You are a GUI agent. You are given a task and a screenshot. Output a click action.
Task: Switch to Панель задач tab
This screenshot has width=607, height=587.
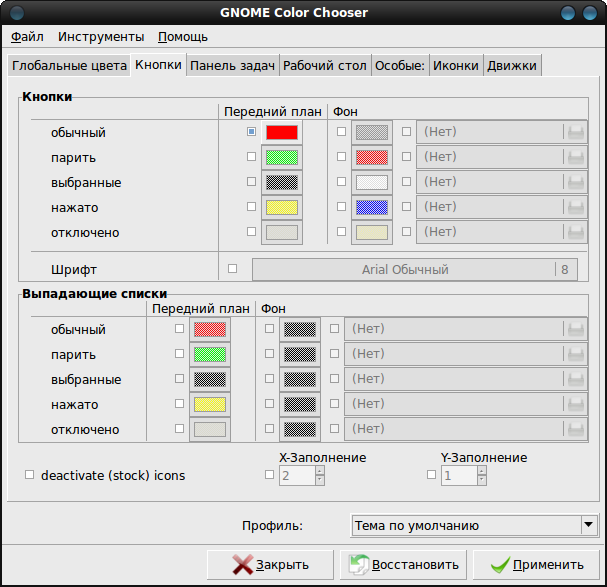pyautogui.click(x=232, y=65)
